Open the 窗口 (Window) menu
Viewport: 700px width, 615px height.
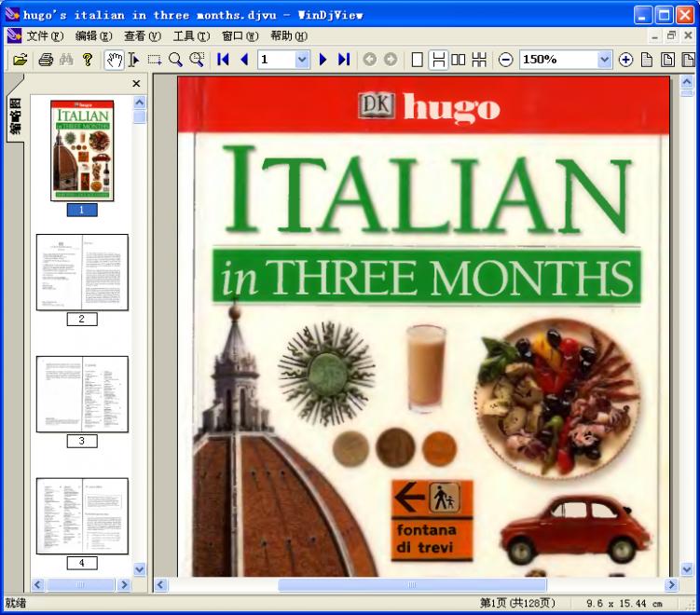tap(240, 35)
